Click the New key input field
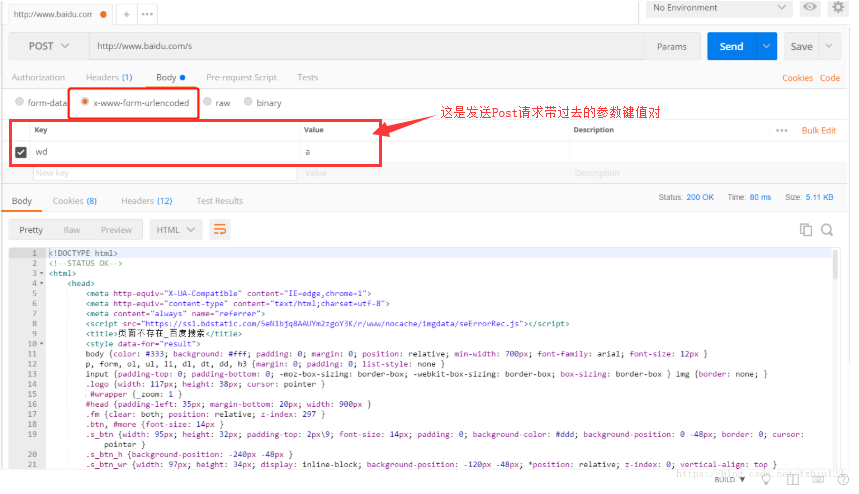 (x=165, y=173)
